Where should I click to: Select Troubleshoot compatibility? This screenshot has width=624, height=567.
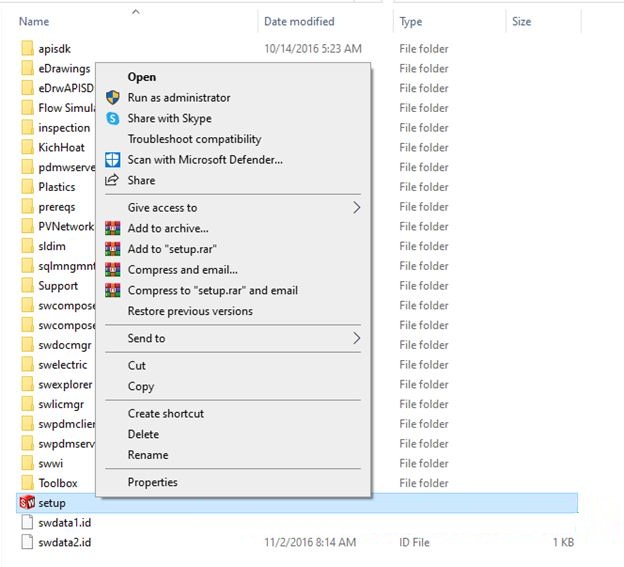tap(194, 139)
